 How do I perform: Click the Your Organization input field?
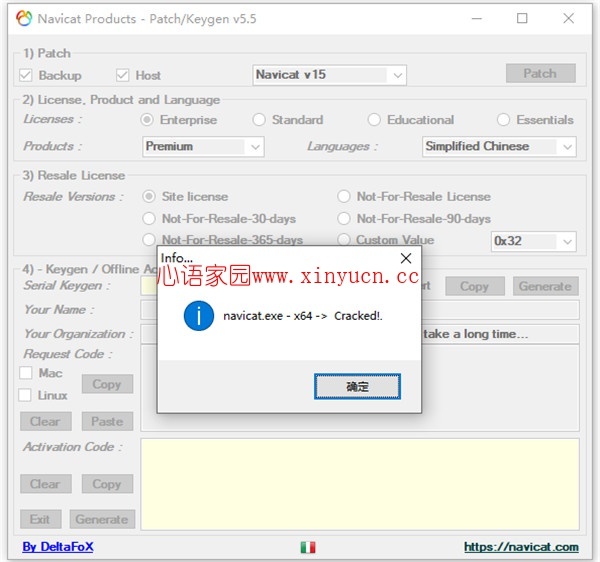[x=360, y=334]
